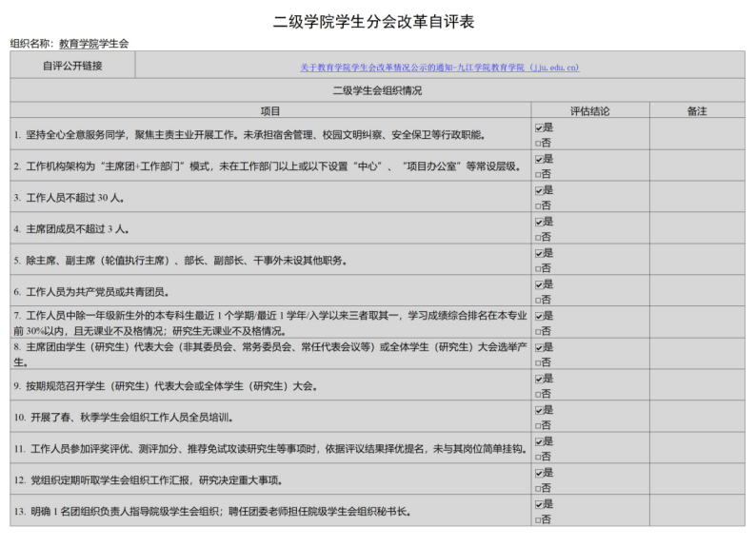Click the 备注 cell for item 1
Screen dimensions: 756x547
tap(697, 134)
